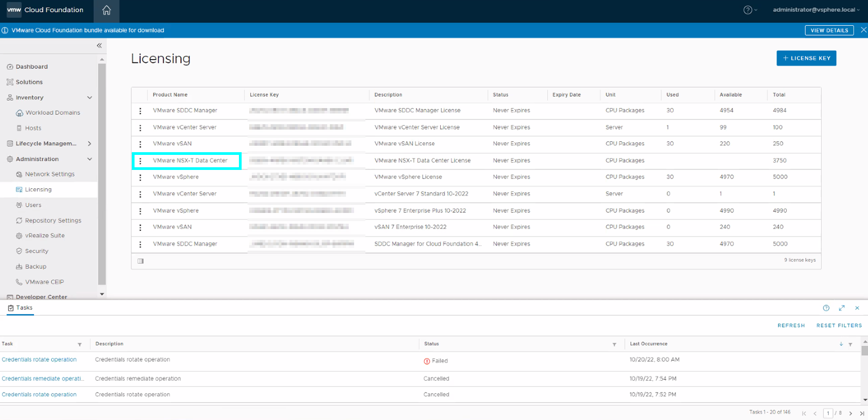Close the Tasks panel

tap(857, 308)
